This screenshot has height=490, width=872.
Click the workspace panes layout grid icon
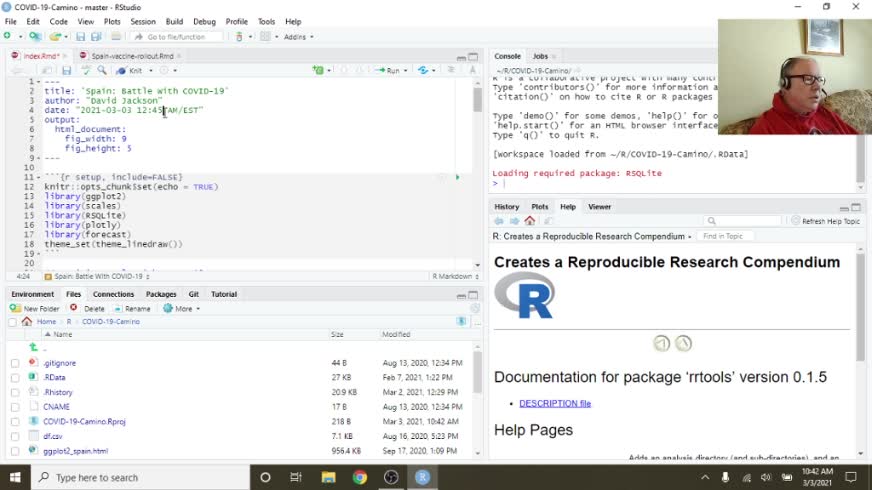tap(265, 37)
